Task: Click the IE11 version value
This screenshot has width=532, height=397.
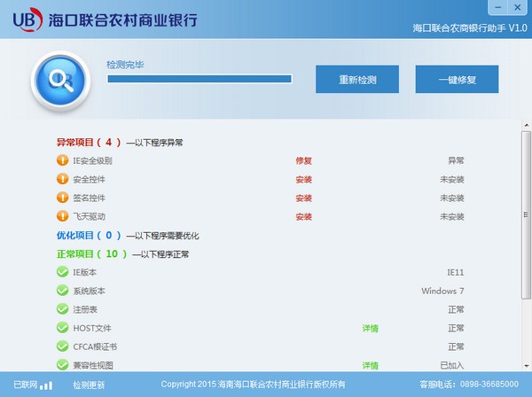Action: [456, 272]
